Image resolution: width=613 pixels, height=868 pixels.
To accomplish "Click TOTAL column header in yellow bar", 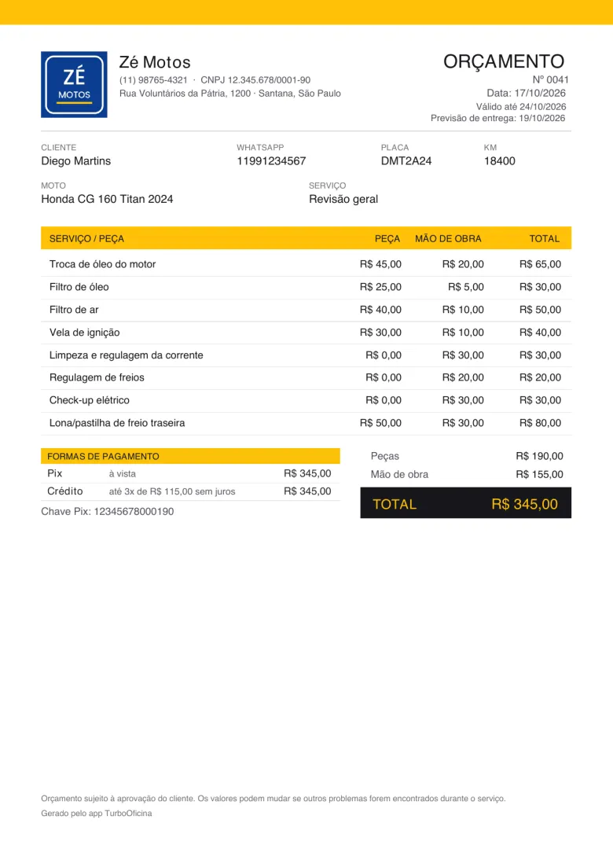I will [545, 238].
